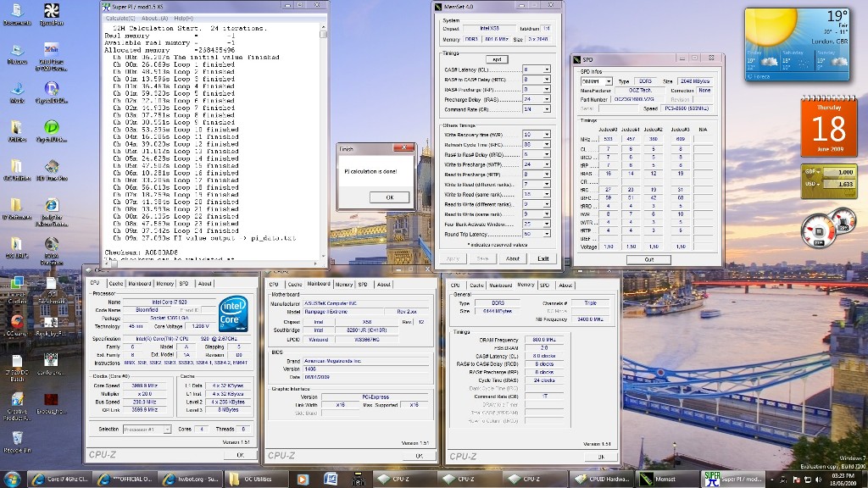Click Quit button in SPD window
The width and height of the screenshot is (868, 488).
[x=648, y=259]
